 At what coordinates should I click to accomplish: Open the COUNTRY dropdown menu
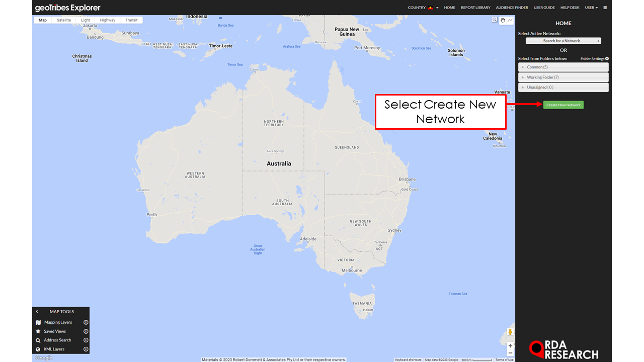(423, 8)
